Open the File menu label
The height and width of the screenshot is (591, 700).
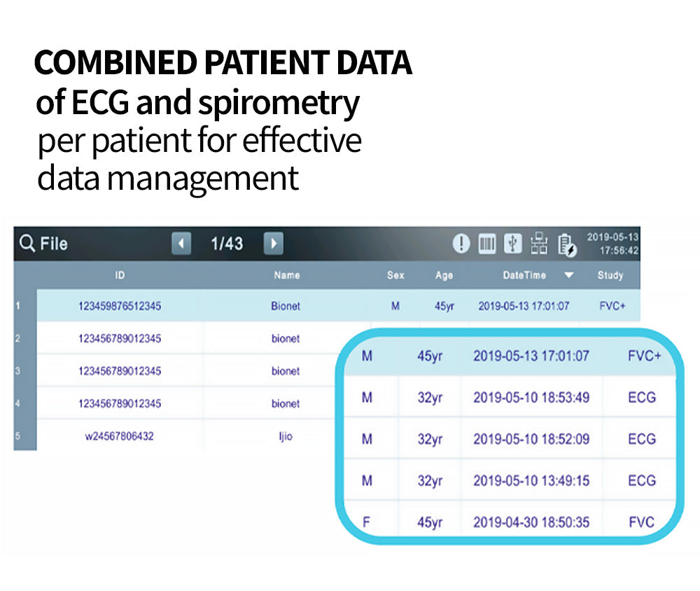click(x=55, y=243)
